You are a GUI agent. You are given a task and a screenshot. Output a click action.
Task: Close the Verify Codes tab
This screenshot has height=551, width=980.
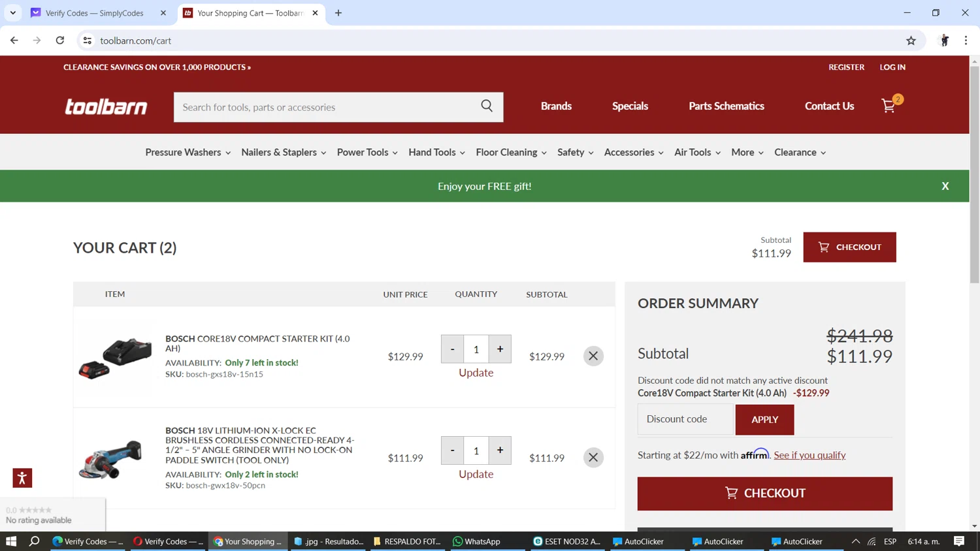[163, 13]
